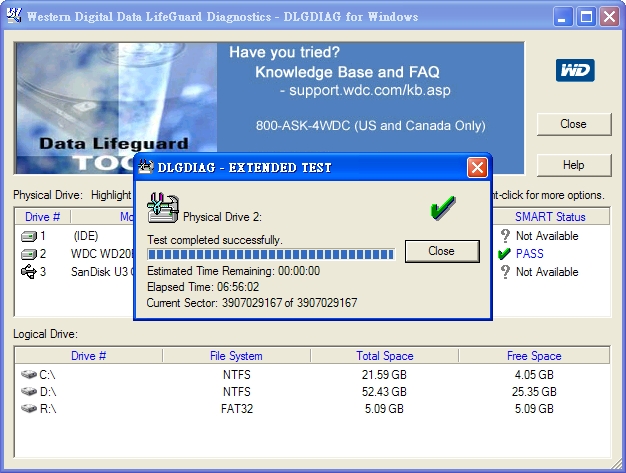Click the Knowledge Base and FAQ text
The height and width of the screenshot is (473, 626).
point(347,72)
